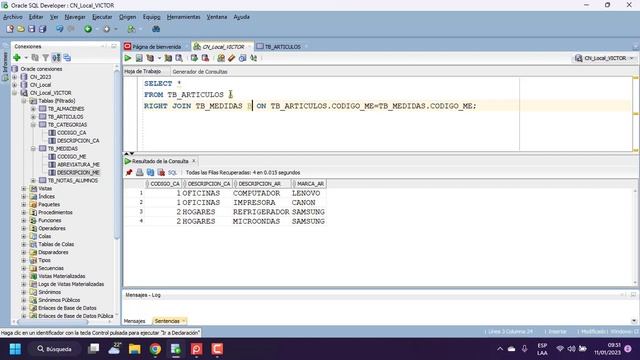Screen dimensions: 640x360
Task: Open the Herramientas menu
Action: click(183, 17)
